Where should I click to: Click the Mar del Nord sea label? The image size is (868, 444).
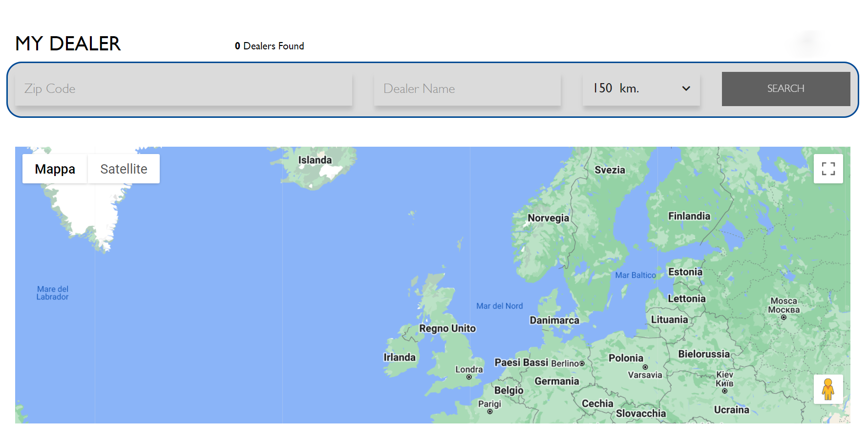point(499,306)
